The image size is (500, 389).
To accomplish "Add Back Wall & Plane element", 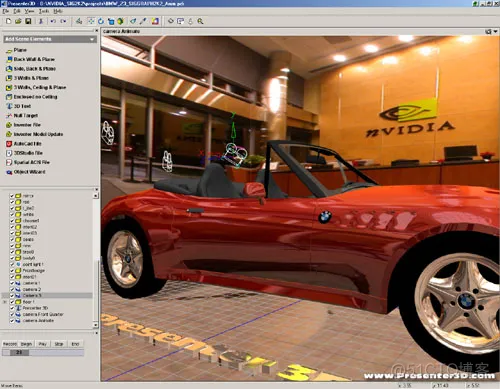I will tap(30, 59).
